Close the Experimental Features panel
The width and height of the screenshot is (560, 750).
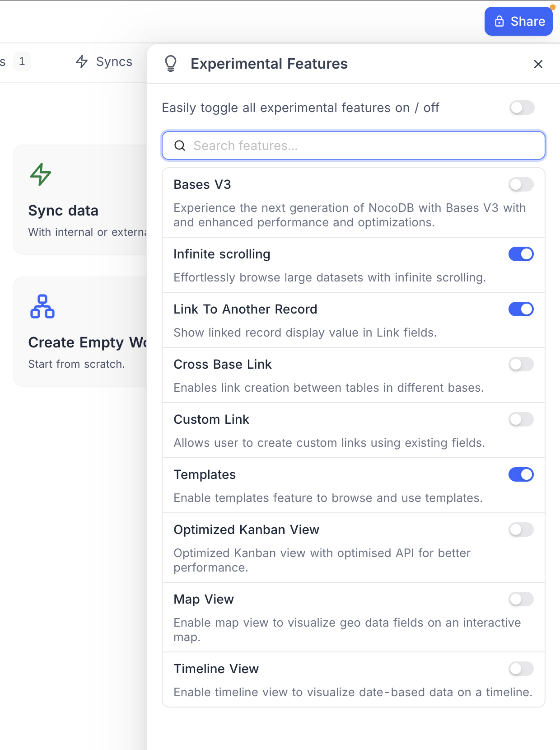(538, 64)
